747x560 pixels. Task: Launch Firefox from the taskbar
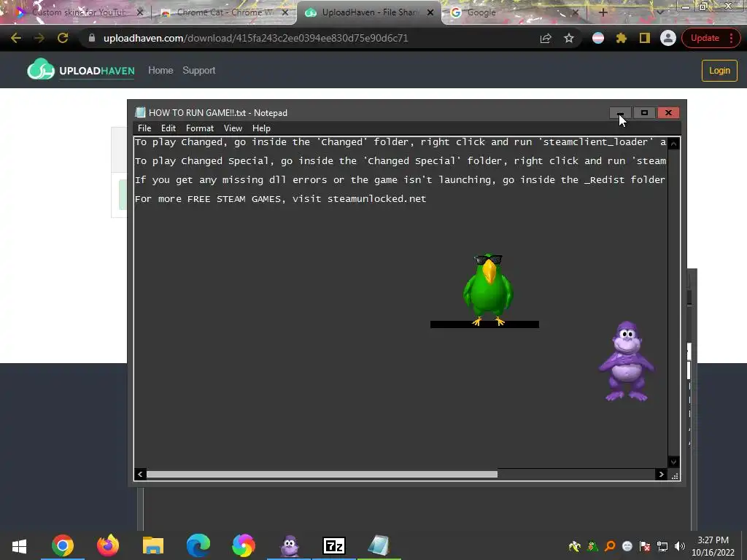point(108,545)
